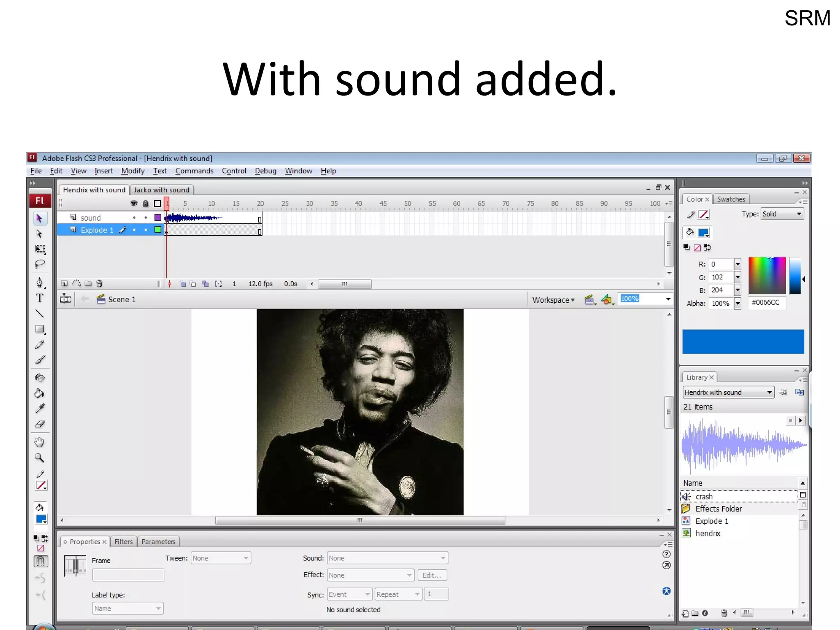This screenshot has width=840, height=630.
Task: Switch to Jacko with sound tab
Action: click(x=162, y=190)
